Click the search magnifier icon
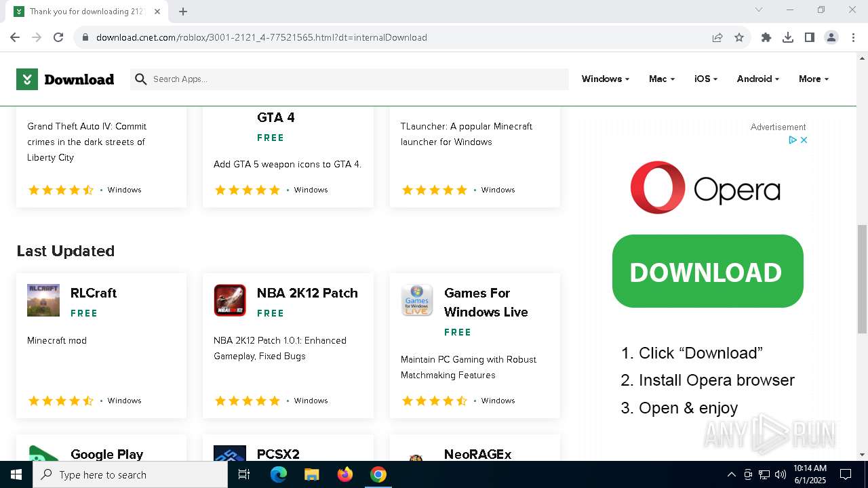Image resolution: width=868 pixels, height=488 pixels. coord(141,79)
